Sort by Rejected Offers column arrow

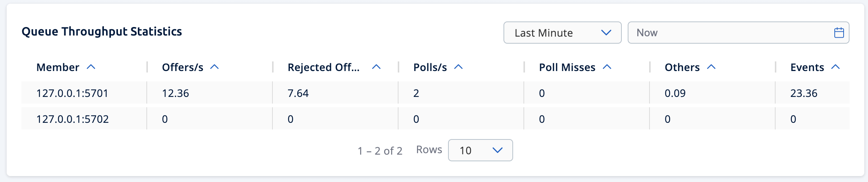376,67
